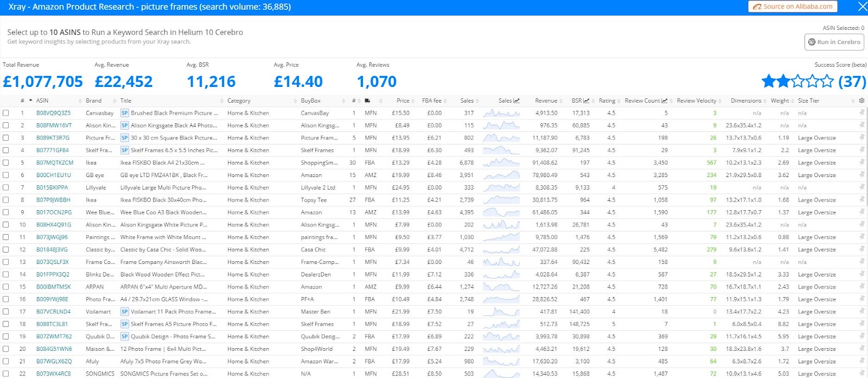This screenshot has height=378, width=868.
Task: Sort using the Rating column arrows
Action: [x=620, y=100]
